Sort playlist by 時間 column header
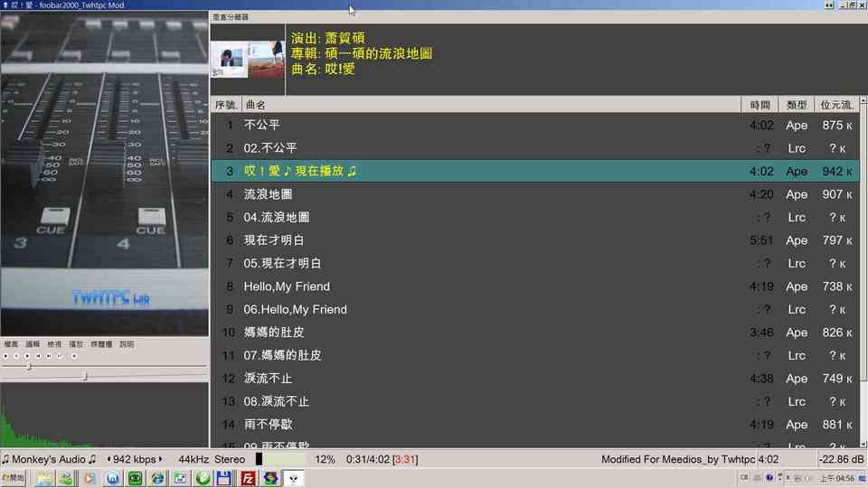Image resolution: width=868 pixels, height=488 pixels. click(760, 105)
